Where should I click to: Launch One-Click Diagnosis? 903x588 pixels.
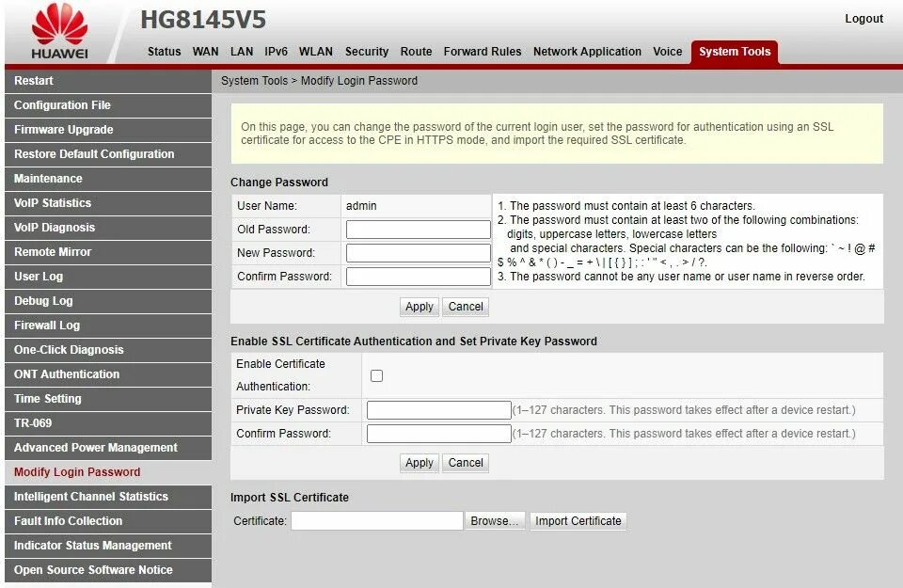[x=108, y=350]
